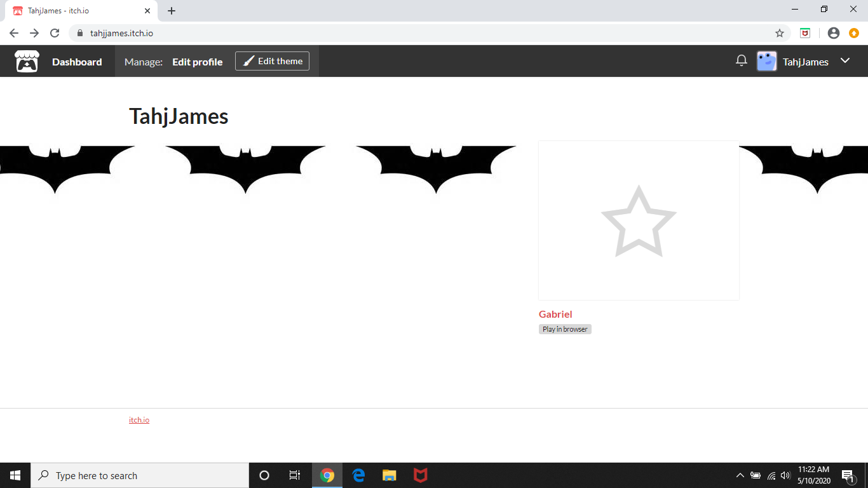Click the TahjJames avatar image

pos(767,61)
